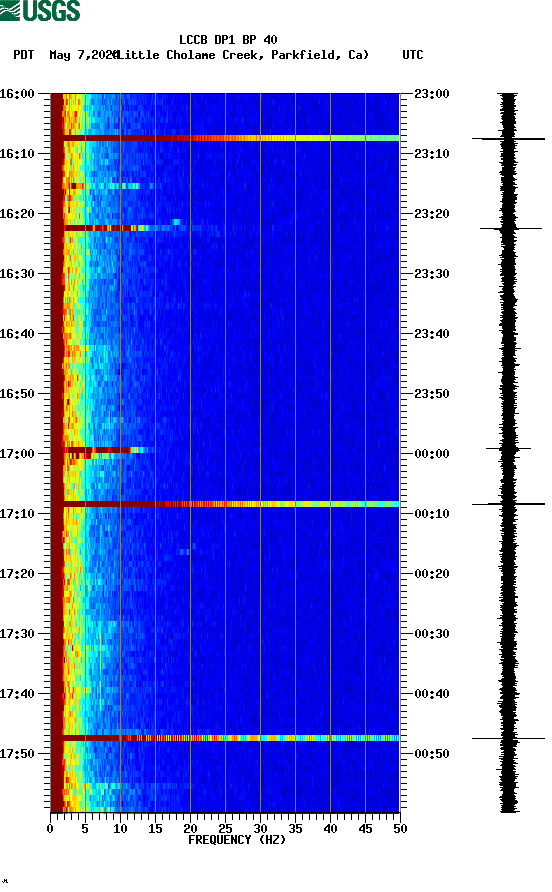The width and height of the screenshot is (552, 892).
Task: Click the 35 Hz axis tick label
Action: (295, 829)
